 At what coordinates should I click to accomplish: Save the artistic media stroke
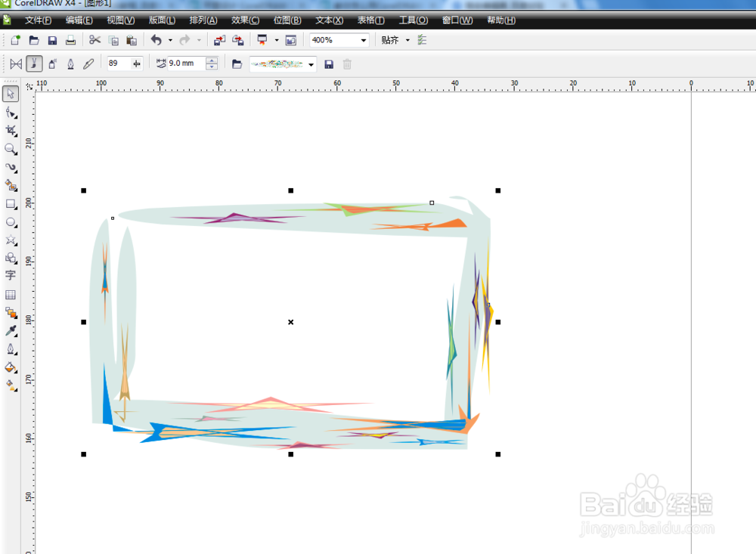pos(329,63)
